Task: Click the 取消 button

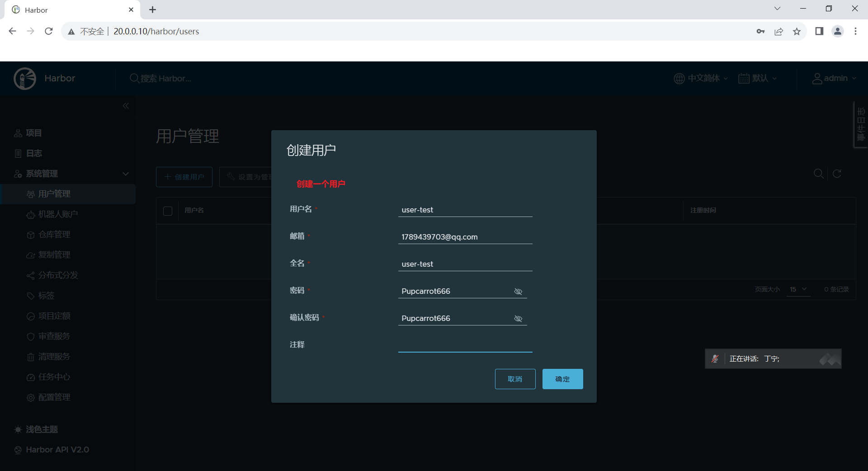Action: tap(515, 379)
